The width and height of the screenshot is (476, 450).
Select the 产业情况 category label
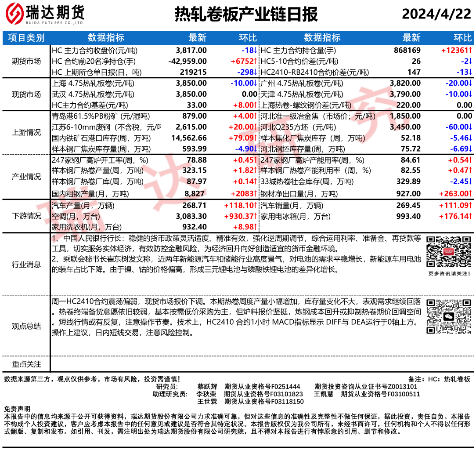point(26,177)
